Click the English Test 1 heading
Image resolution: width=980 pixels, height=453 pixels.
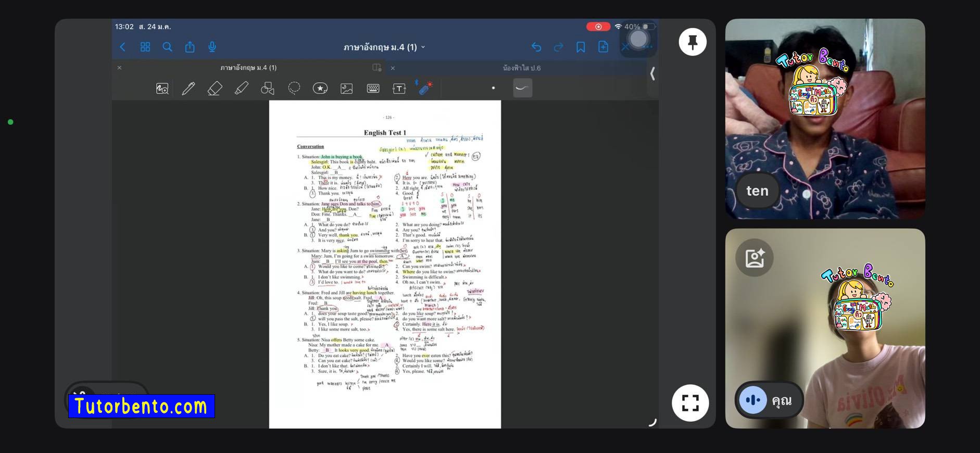pos(385,133)
